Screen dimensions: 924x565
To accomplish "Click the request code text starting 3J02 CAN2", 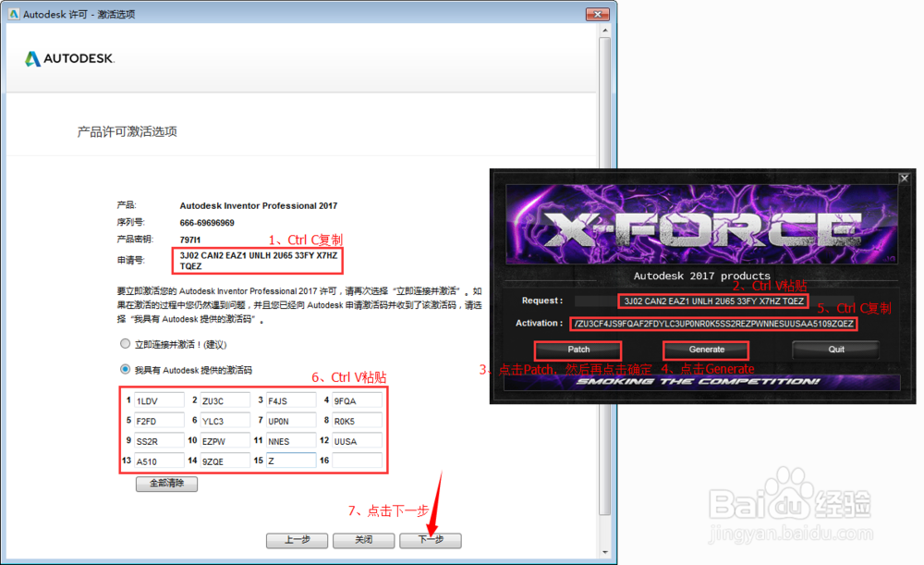I will [258, 261].
